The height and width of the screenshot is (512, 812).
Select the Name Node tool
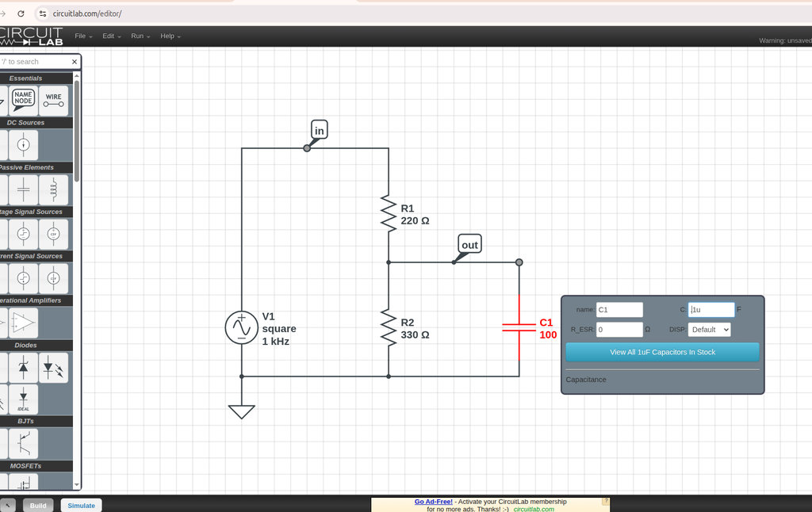tap(23, 101)
